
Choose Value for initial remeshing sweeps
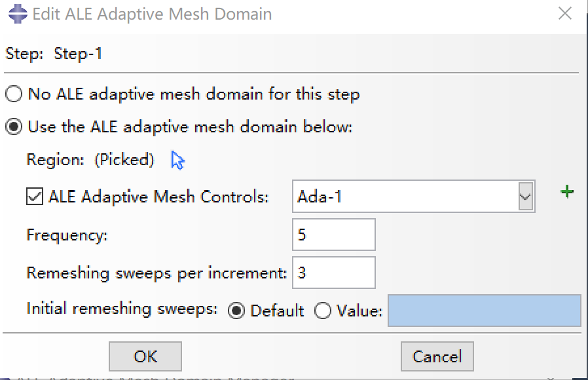click(322, 310)
